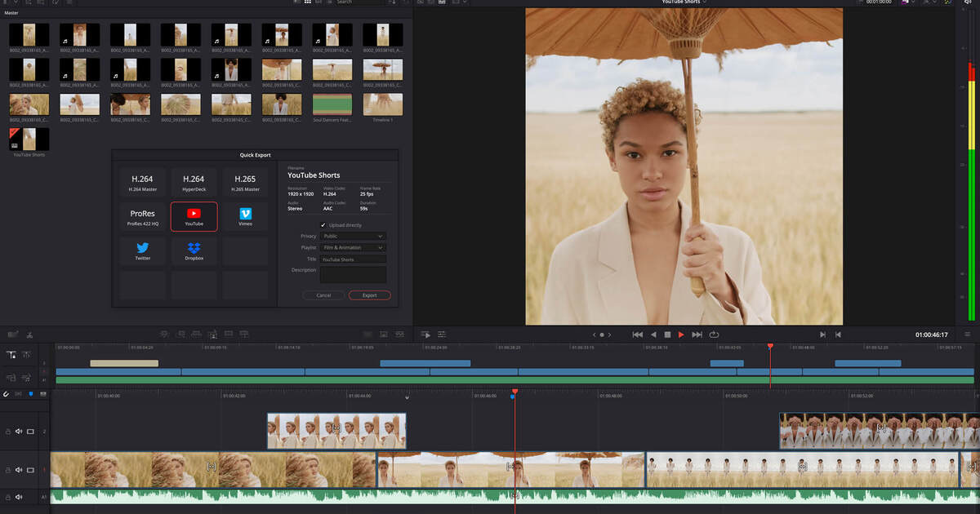Screen dimensions: 980x514
Task: Select the YouTube export preset
Action: tap(194, 216)
